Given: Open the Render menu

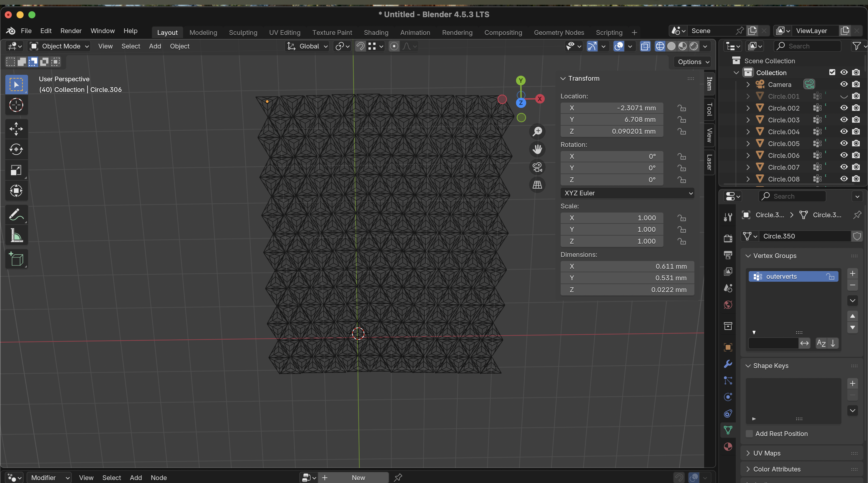Looking at the screenshot, I should click(x=71, y=31).
